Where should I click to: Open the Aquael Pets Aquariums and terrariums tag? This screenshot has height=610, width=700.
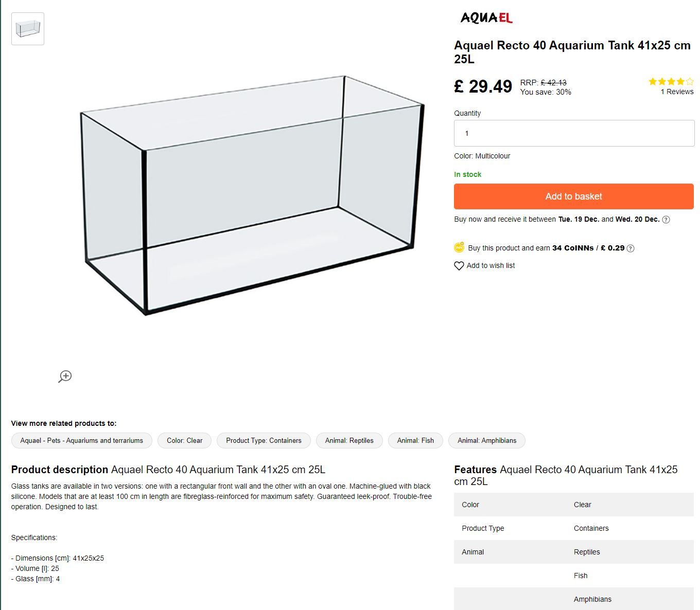82,440
